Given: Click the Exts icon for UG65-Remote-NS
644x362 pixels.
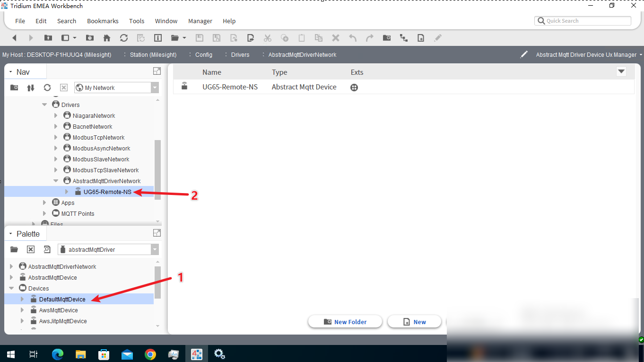Looking at the screenshot, I should (x=354, y=88).
